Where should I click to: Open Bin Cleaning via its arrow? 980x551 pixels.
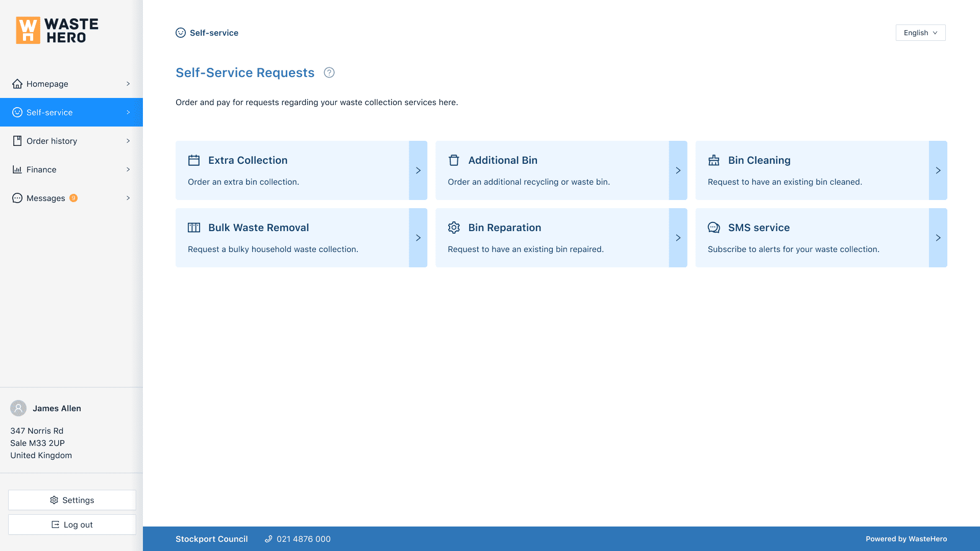pyautogui.click(x=938, y=170)
